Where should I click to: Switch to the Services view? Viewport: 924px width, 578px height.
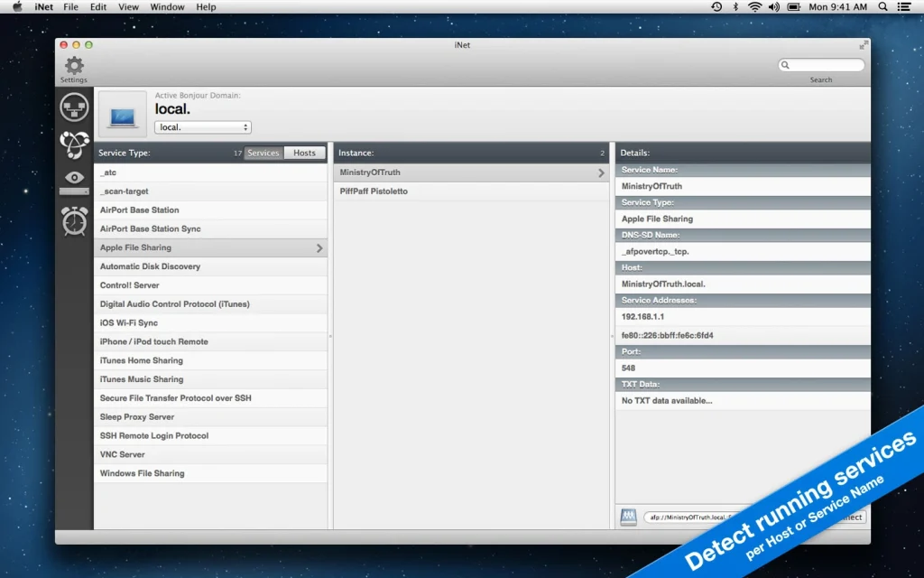pos(263,153)
